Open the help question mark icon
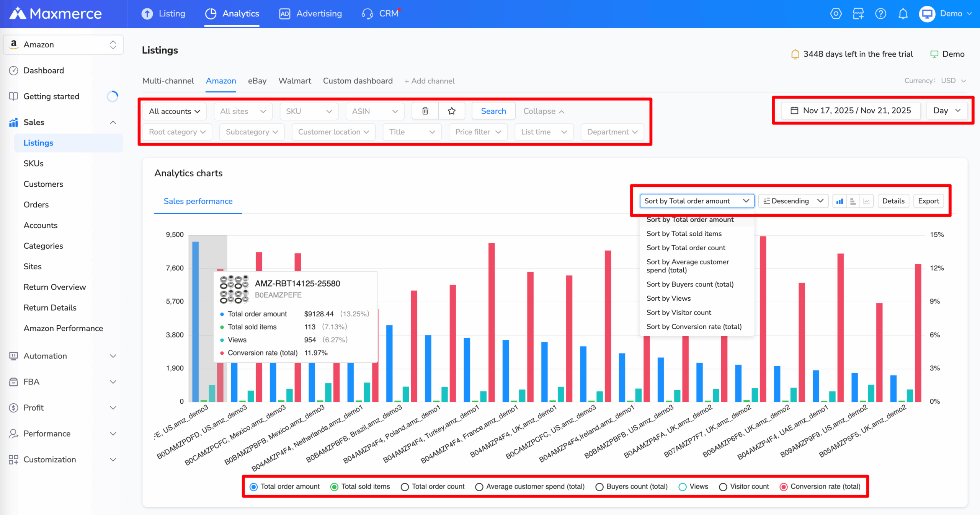Screen dimensions: 980x515 880,14
